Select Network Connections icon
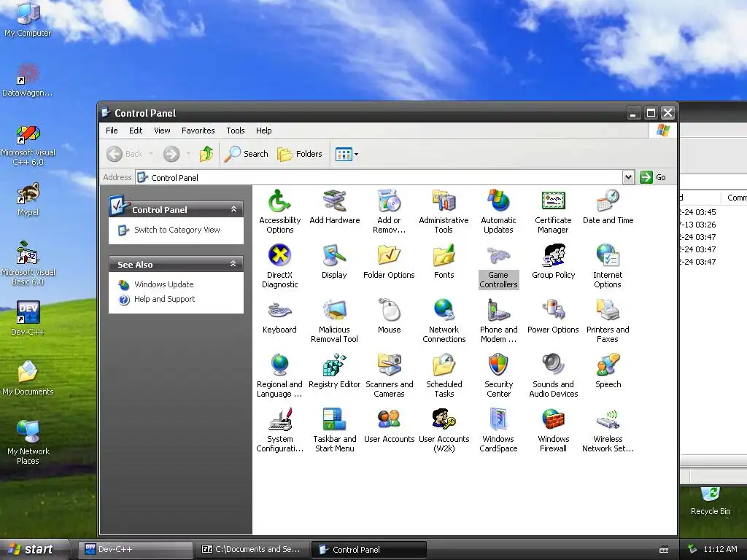This screenshot has width=747, height=560. click(x=444, y=321)
